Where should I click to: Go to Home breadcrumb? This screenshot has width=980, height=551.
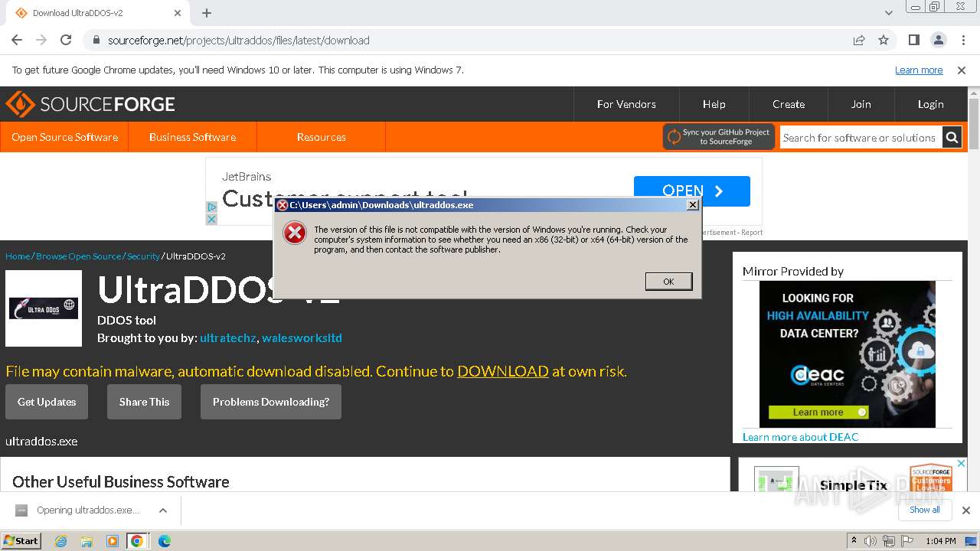point(18,256)
